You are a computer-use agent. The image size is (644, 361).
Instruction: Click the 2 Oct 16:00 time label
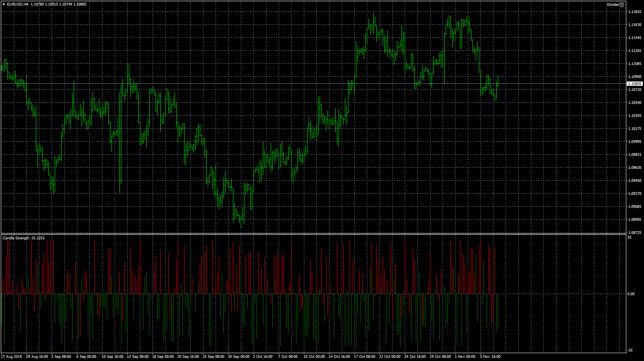pos(262,357)
